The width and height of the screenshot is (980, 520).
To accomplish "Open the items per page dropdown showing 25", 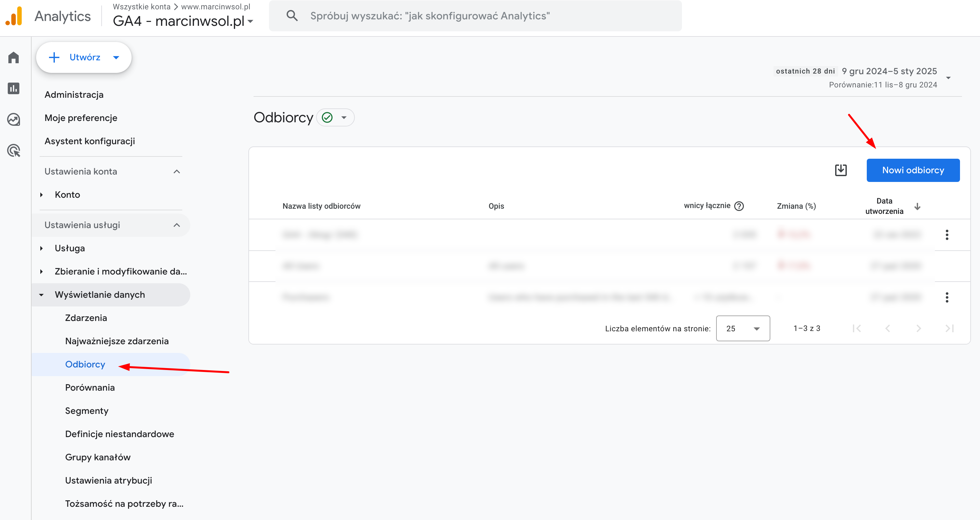I will [x=743, y=328].
